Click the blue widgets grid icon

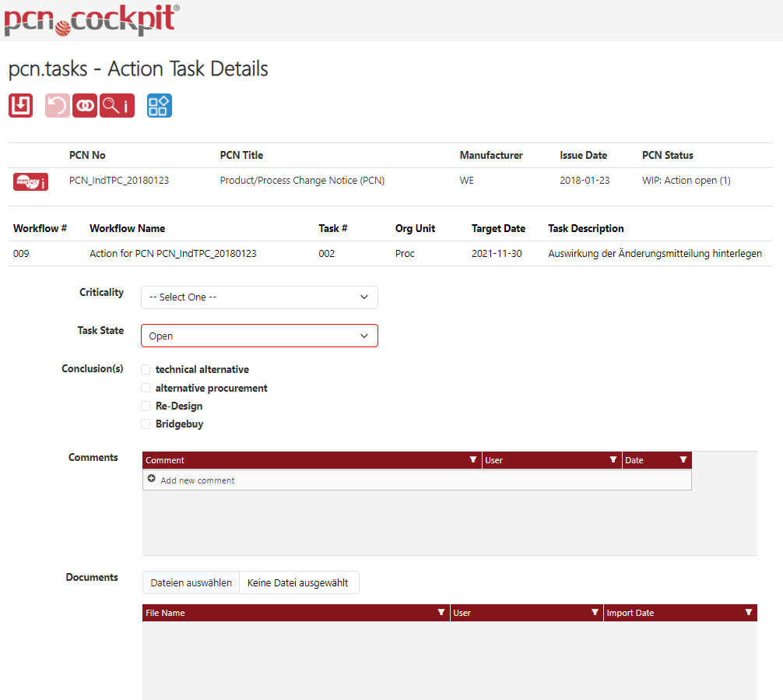pos(159,105)
